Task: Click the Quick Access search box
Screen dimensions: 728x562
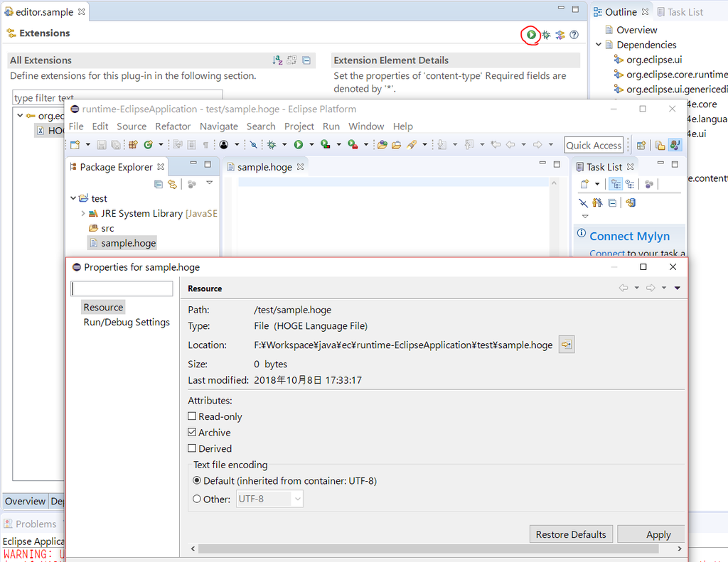Action: [x=594, y=145]
